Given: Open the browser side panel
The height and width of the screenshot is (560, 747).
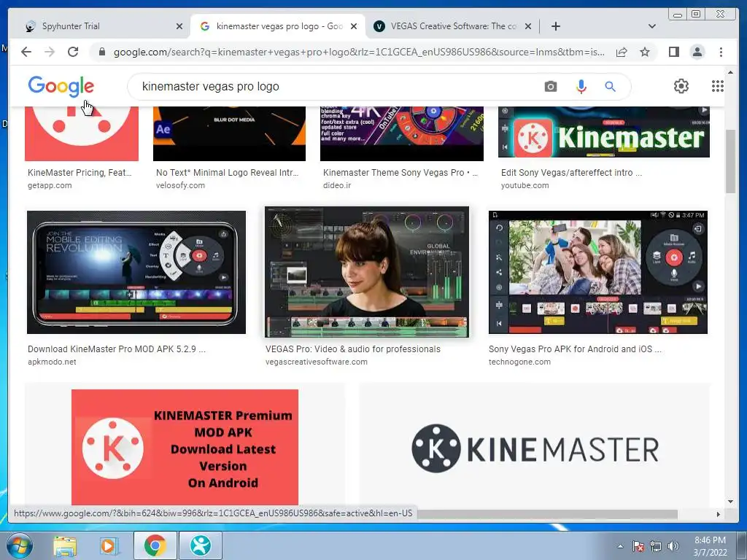Looking at the screenshot, I should 673,52.
